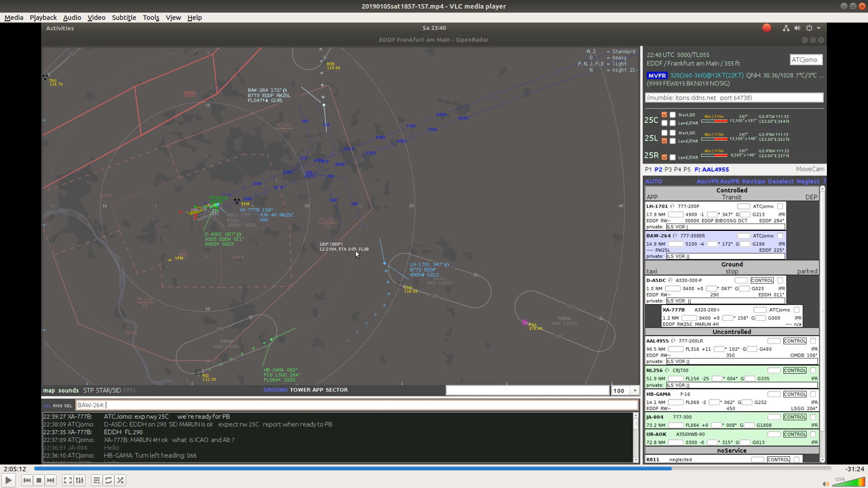Open the system menu dropdown arrow in top bar
Viewport: 868px width, 488px height.
tap(819, 28)
